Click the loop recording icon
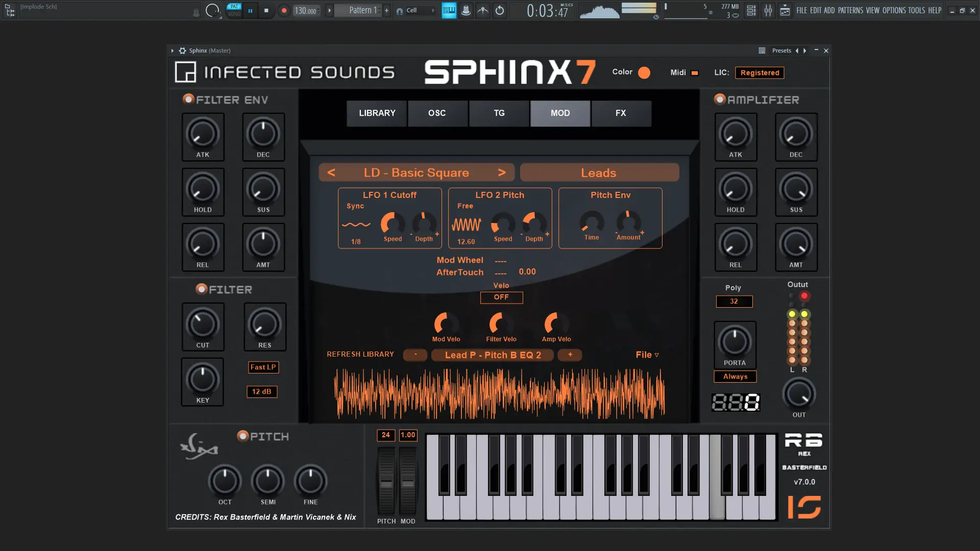This screenshot has width=980, height=551. [x=500, y=11]
